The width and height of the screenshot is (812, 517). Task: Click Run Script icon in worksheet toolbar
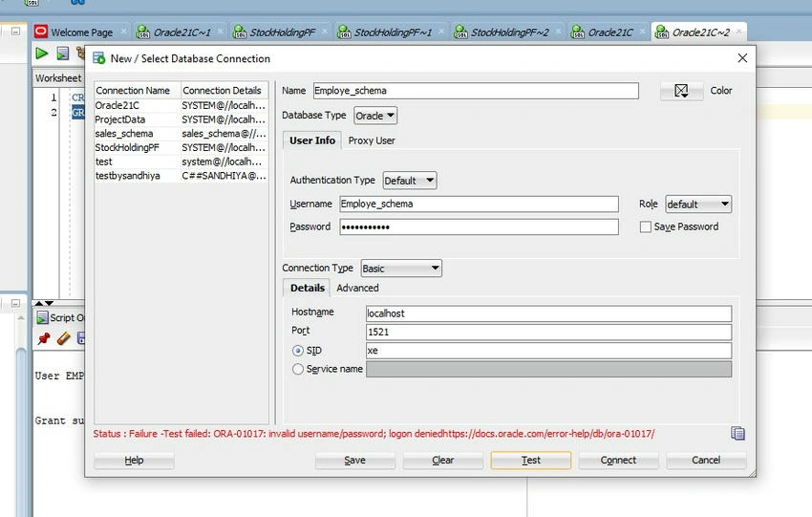pyautogui.click(x=63, y=54)
